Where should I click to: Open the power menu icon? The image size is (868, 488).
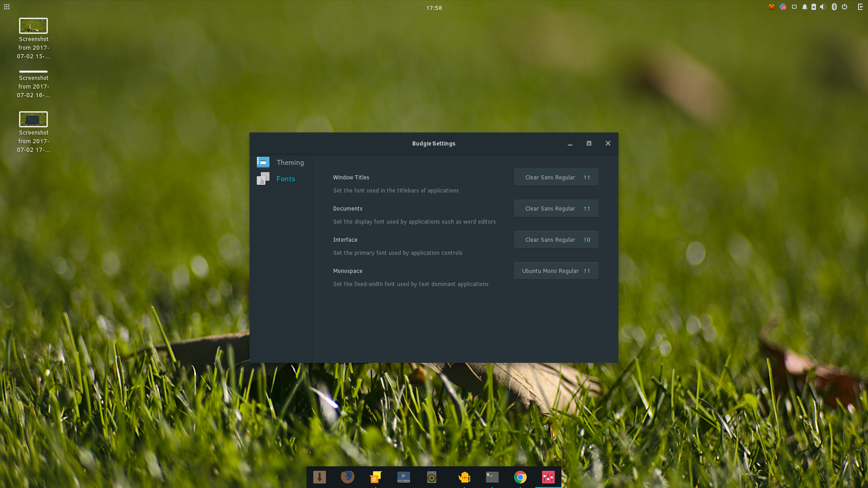844,7
